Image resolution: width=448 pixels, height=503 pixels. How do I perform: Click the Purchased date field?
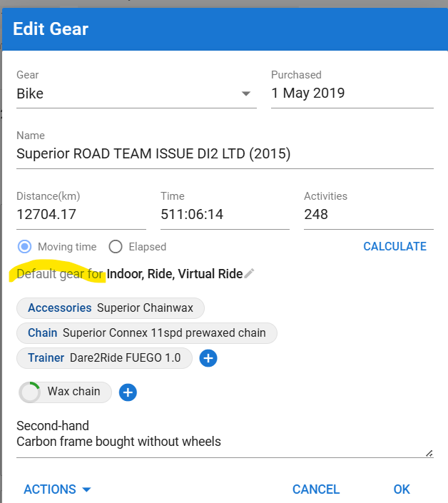(x=352, y=93)
